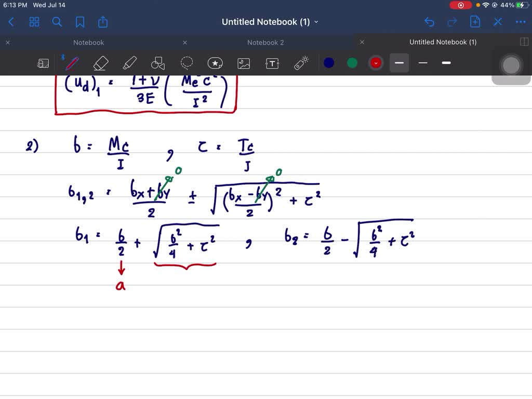Activate the Lasso selection tool
532x399 pixels.
(187, 63)
